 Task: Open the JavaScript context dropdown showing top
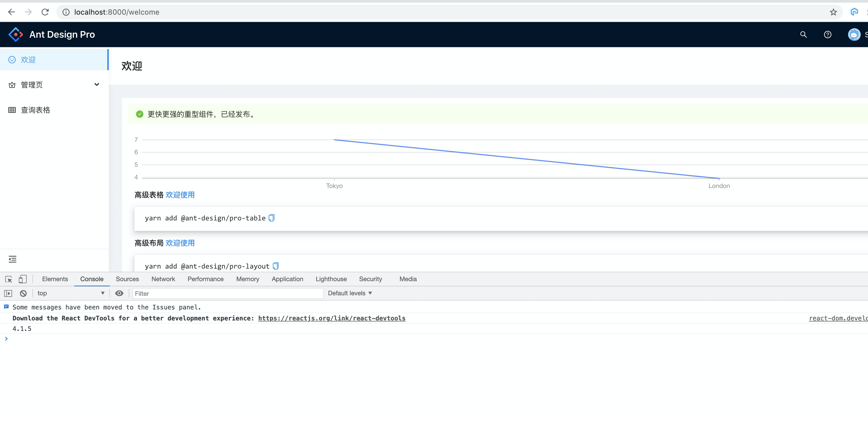pos(70,293)
